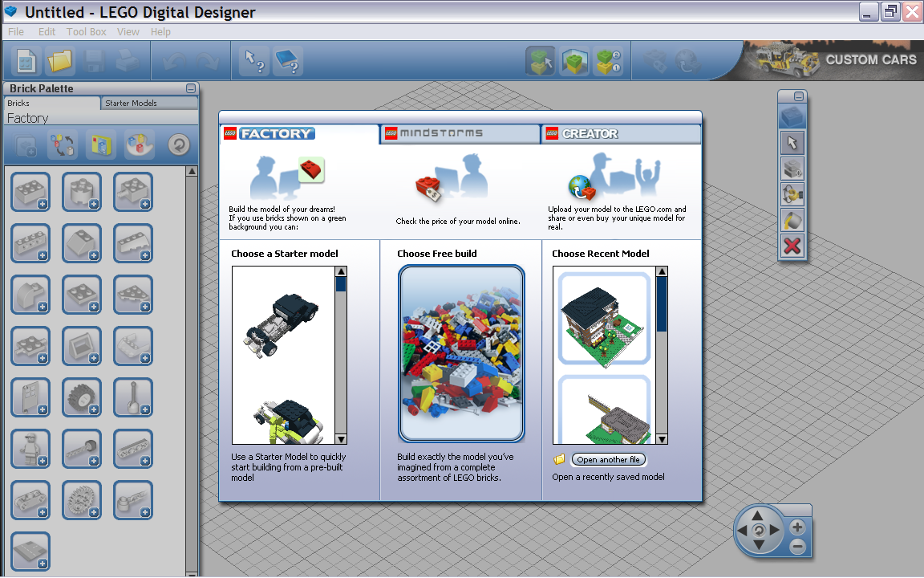Open the help book icon

click(288, 61)
